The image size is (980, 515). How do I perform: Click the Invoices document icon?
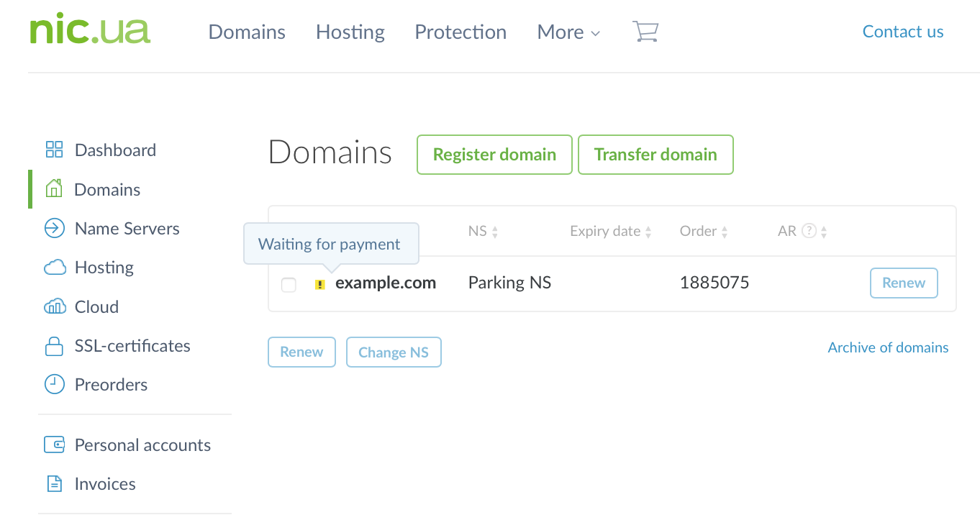coord(54,484)
